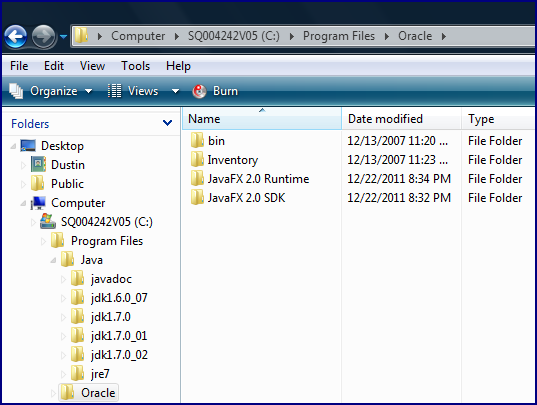Click the JavaFX 2.0 SDK name
537x405 pixels.
pyautogui.click(x=247, y=198)
